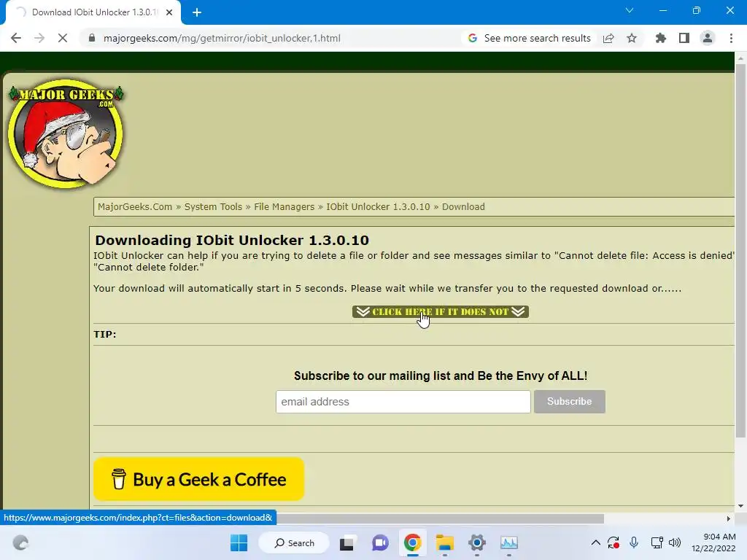This screenshot has width=747, height=560.
Task: Show hidden system tray icons
Action: (595, 542)
